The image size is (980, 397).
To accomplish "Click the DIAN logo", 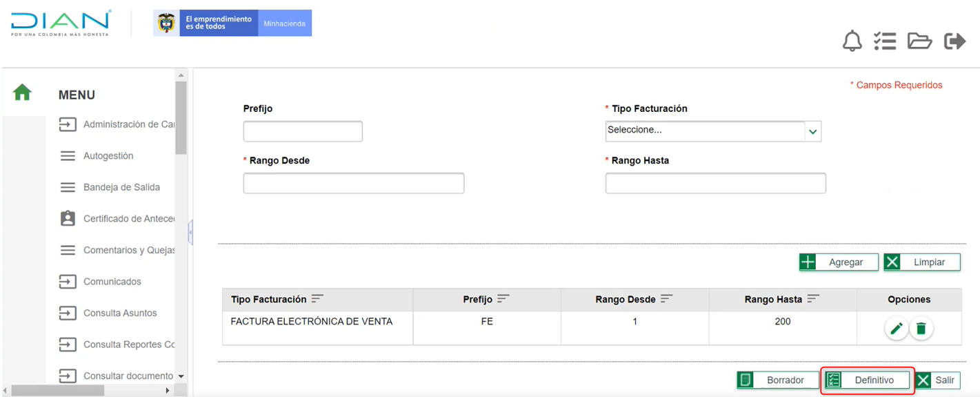I will [x=61, y=23].
